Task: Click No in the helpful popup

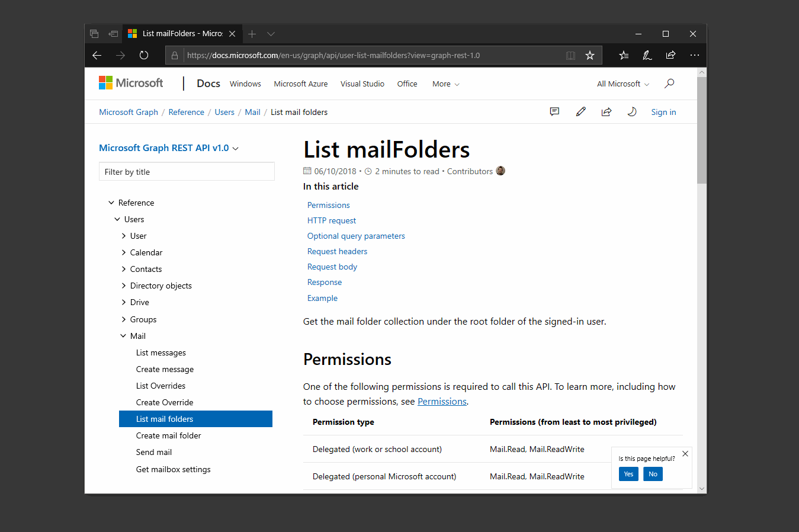Action: [x=653, y=474]
